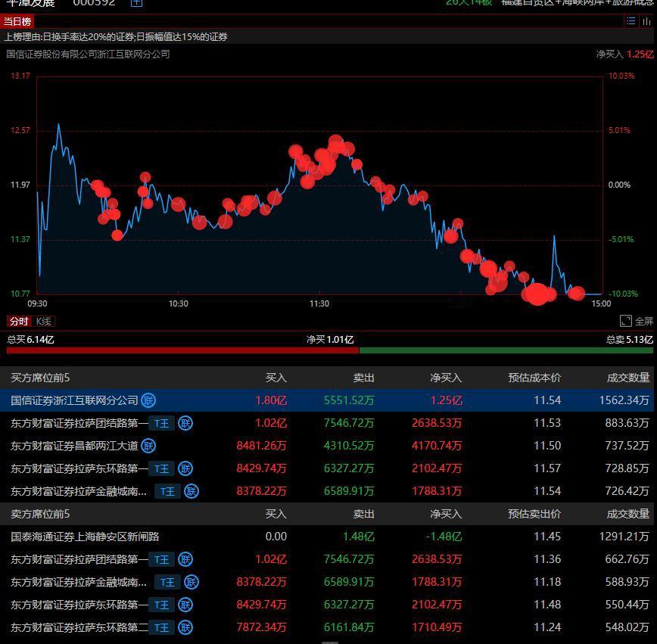This screenshot has height=644, width=657.
Task: Switch to list view icon at top right
Action: point(631,21)
